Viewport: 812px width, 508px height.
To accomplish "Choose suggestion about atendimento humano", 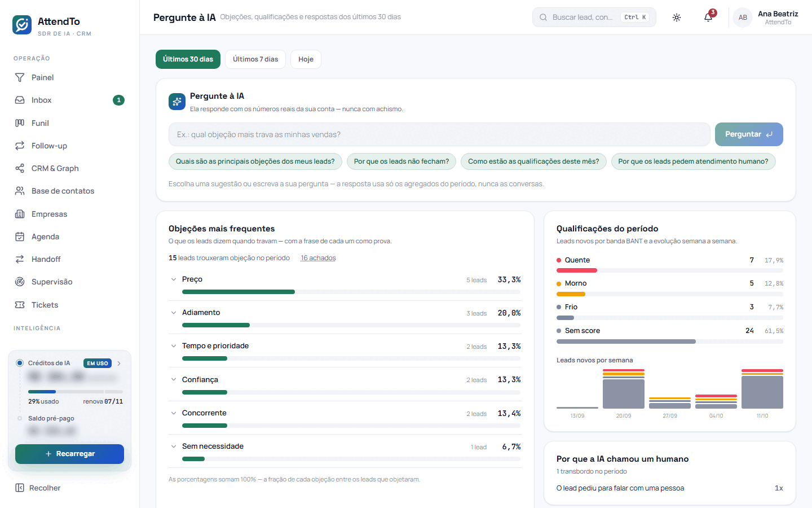I will [693, 161].
